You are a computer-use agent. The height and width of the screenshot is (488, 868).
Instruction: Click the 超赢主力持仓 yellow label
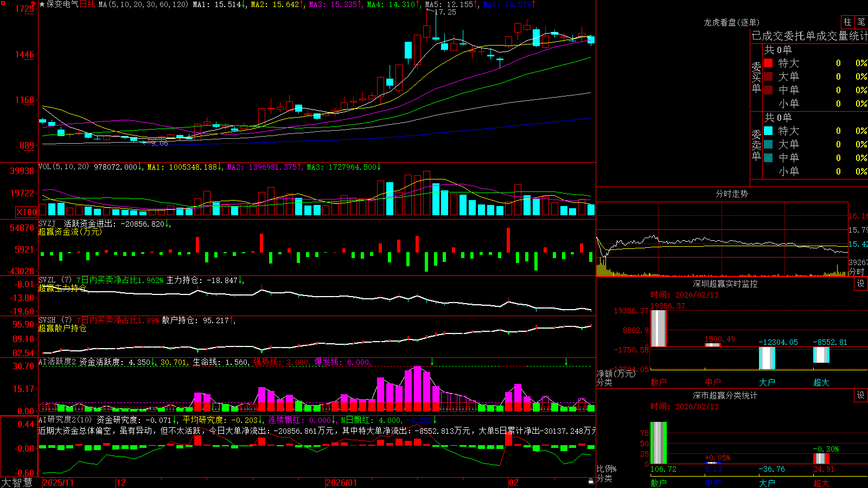coord(62,288)
